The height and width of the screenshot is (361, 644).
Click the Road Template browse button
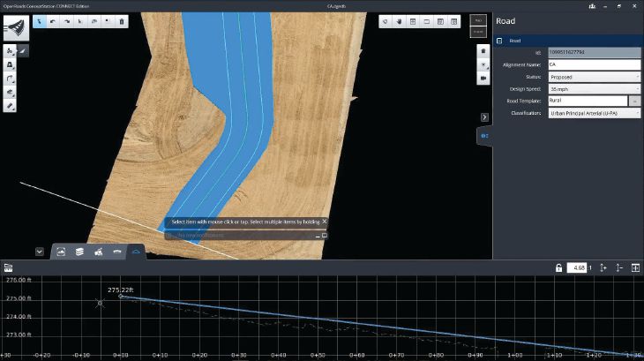[x=635, y=102]
